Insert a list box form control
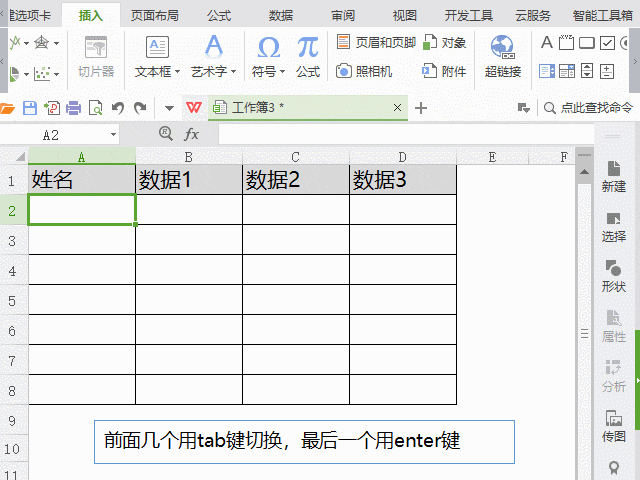This screenshot has width=640, height=480. point(547,71)
